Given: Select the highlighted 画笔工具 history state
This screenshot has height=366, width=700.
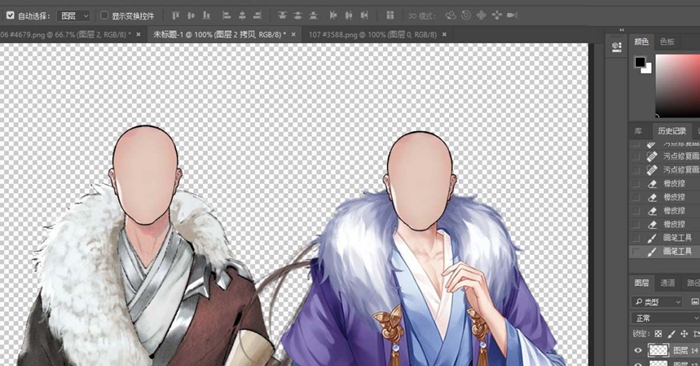Looking at the screenshot, I should pyautogui.click(x=664, y=251).
